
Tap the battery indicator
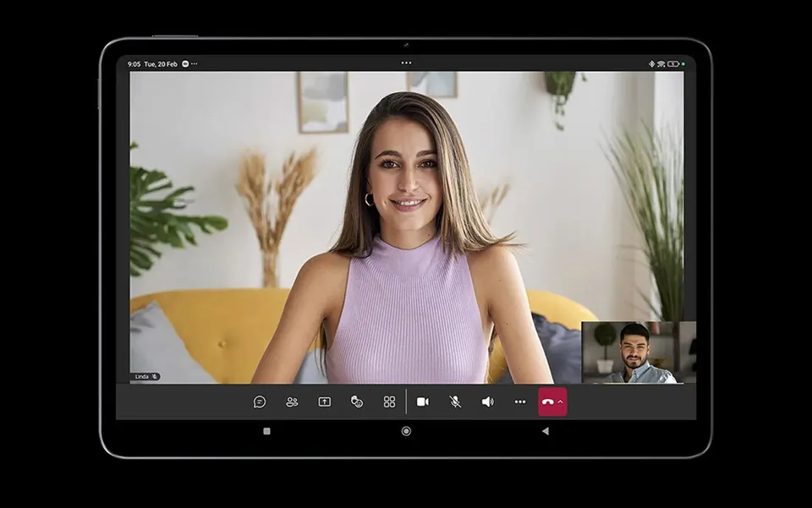672,64
